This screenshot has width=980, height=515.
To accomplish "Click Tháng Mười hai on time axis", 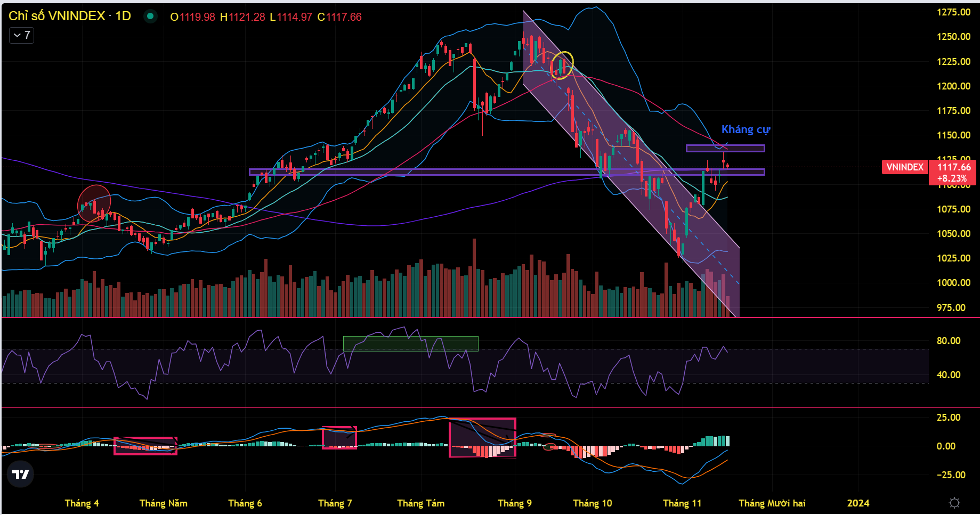I will (x=772, y=503).
